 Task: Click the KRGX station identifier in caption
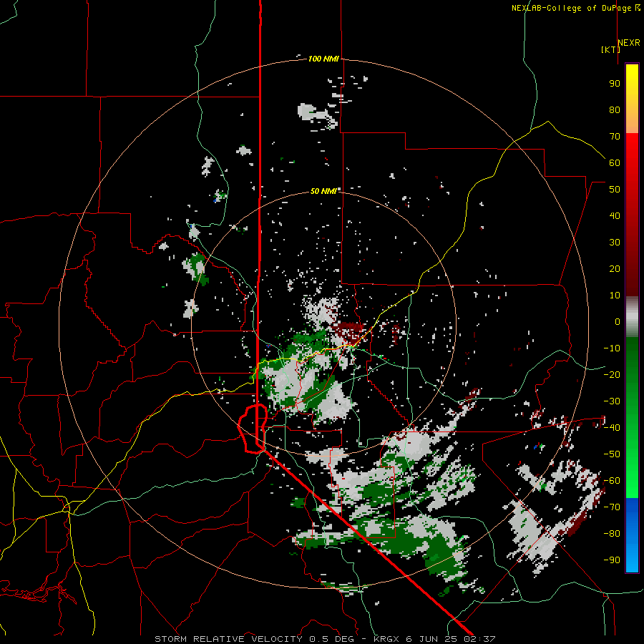386,639
